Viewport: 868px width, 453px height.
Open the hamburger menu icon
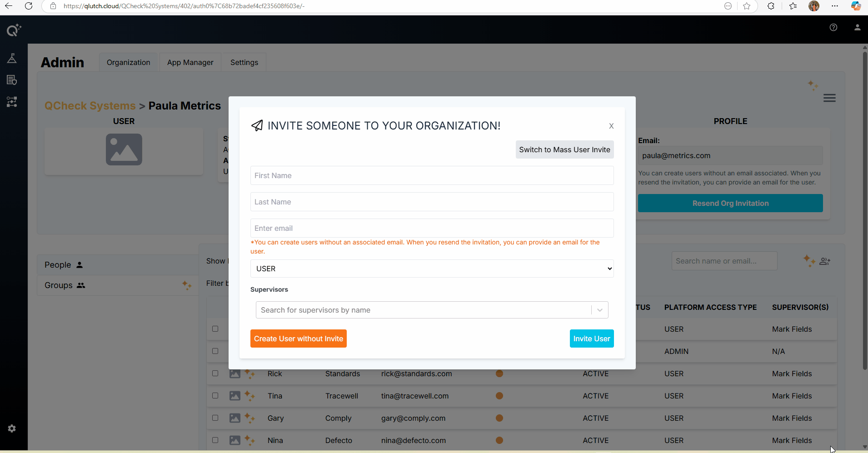pyautogui.click(x=829, y=98)
